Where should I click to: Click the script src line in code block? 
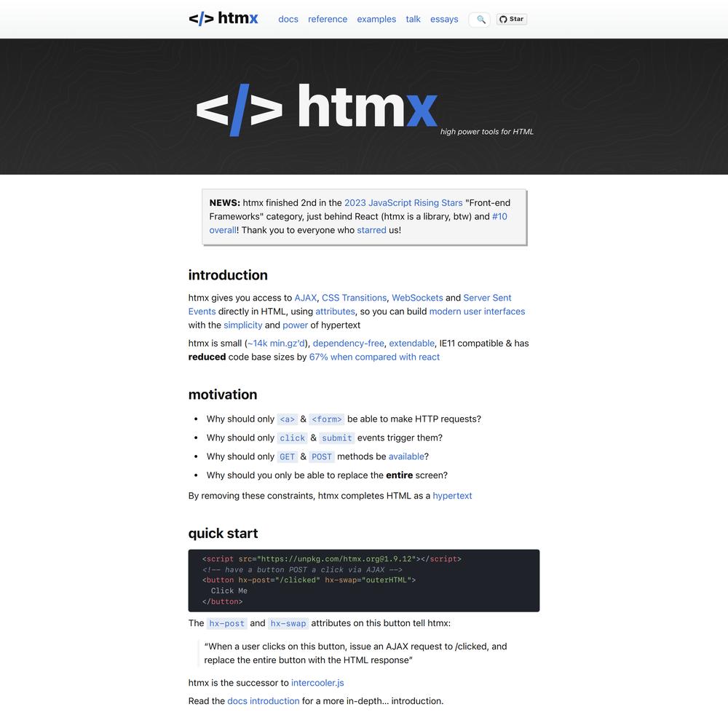332,559
